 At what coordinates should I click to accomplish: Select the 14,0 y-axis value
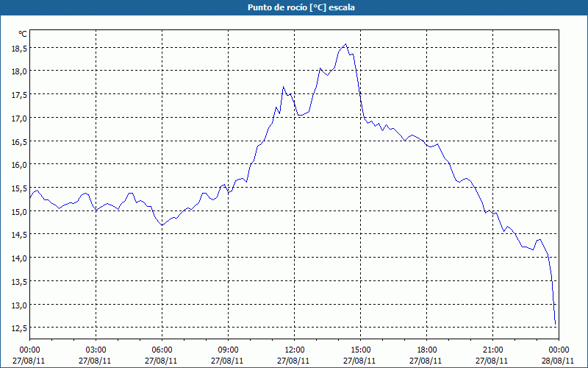(20, 258)
